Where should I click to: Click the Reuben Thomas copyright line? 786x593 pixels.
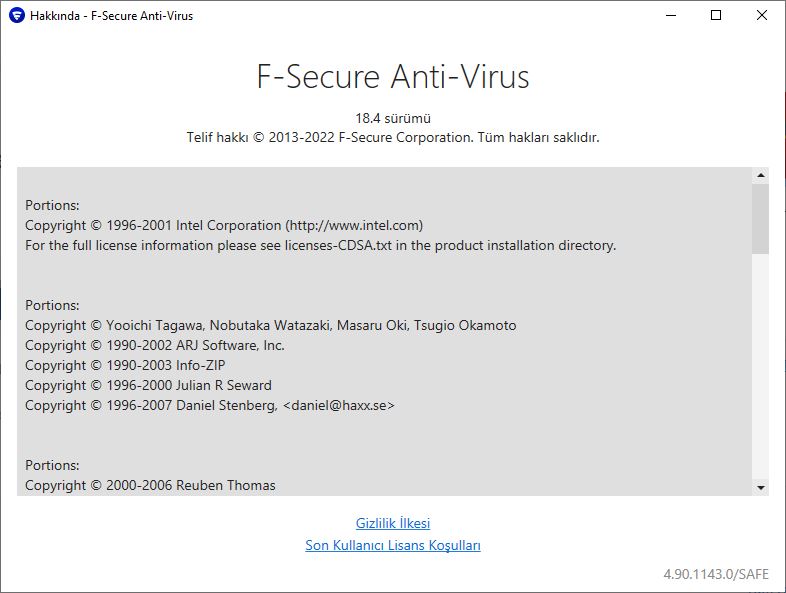[x=150, y=486]
